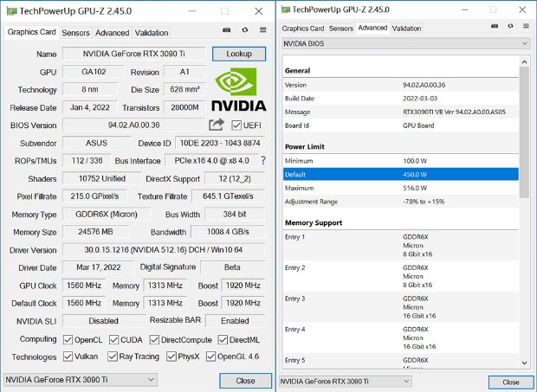The height and width of the screenshot is (392, 537).
Task: Switch to Sensors tab in right window
Action: pyautogui.click(x=340, y=29)
